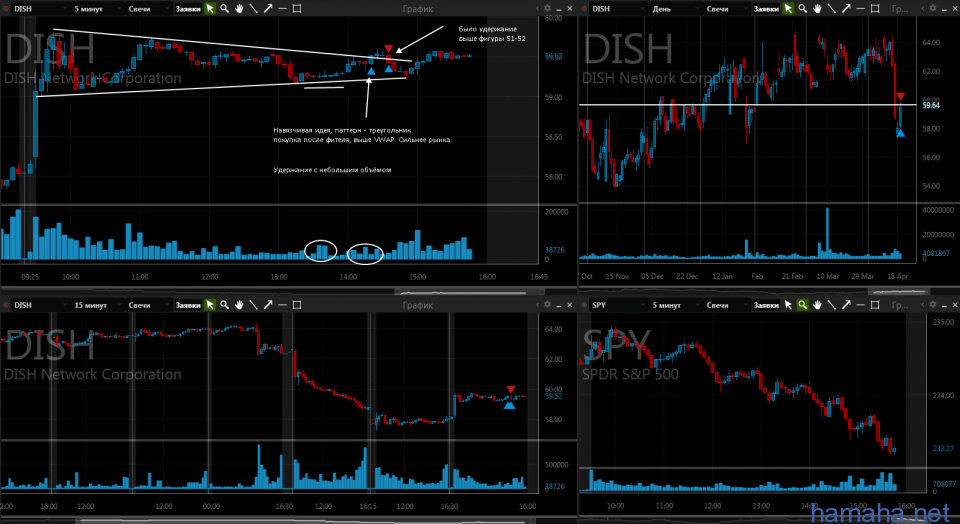Screen dimensions: 960x524
Task: Open DISH symbol dropdown in 15 минут chart
Action: 40,305
